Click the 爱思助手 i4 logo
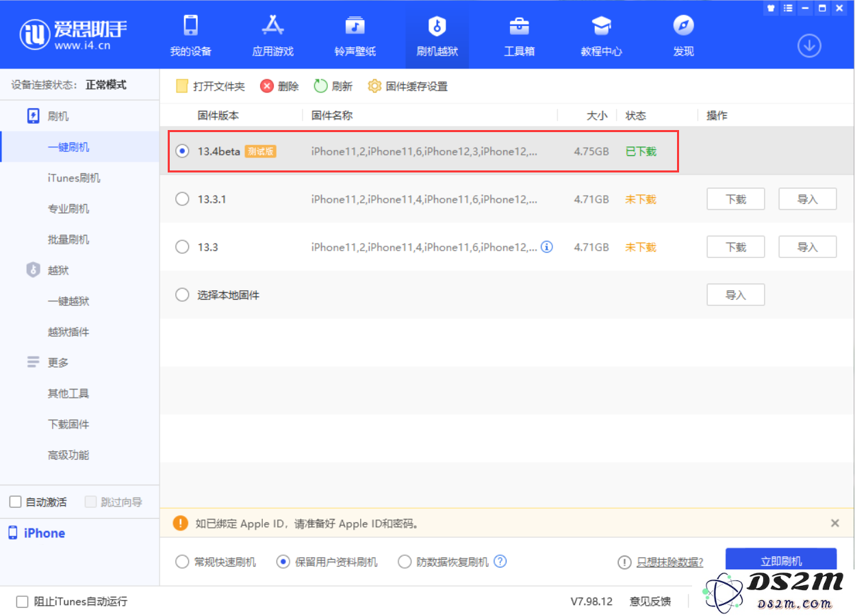 73,34
